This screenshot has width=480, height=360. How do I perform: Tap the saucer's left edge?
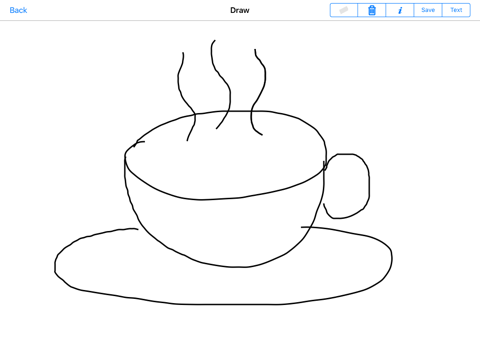55,265
